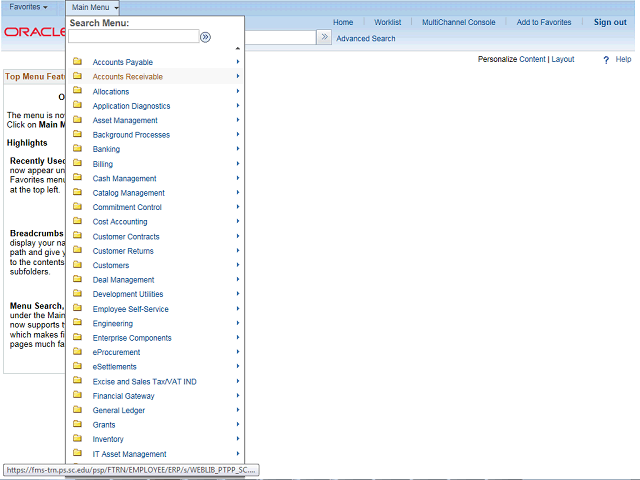Click the double-arrow search button beside Advanced Search
Screen dimensions: 640x480
pyautogui.click(x=324, y=37)
